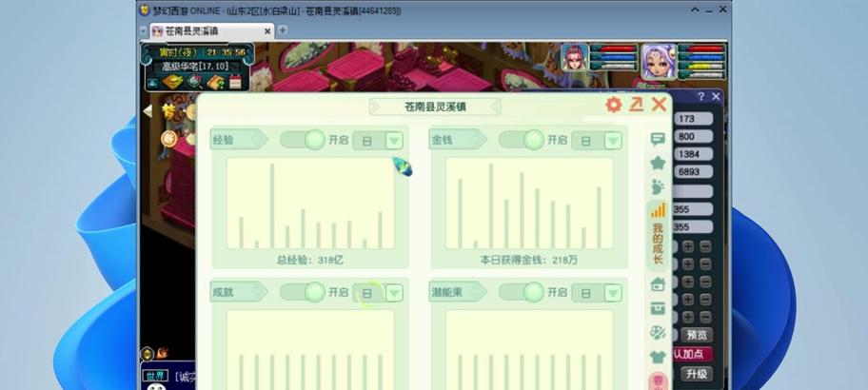Click the 升级 level-up button

(697, 374)
